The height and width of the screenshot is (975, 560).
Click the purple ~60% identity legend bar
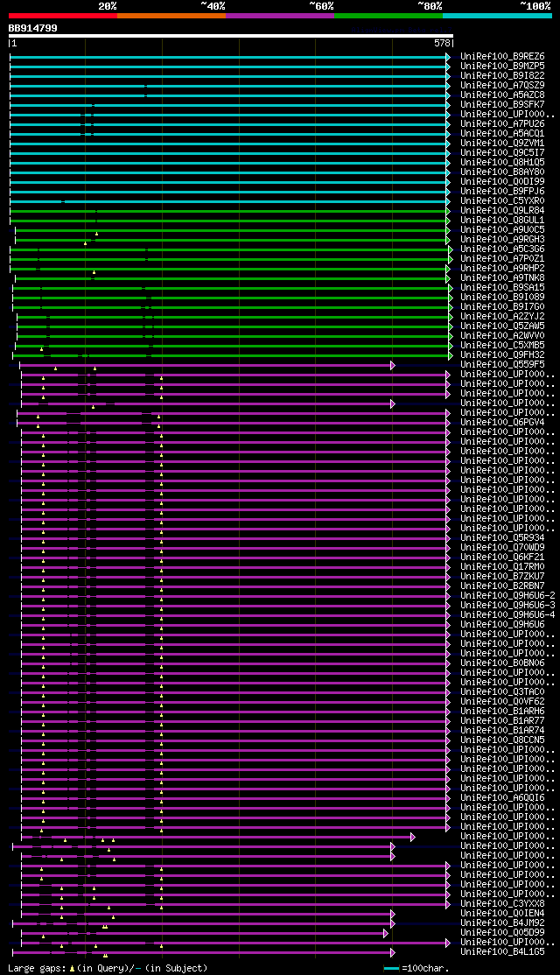pyautogui.click(x=280, y=16)
